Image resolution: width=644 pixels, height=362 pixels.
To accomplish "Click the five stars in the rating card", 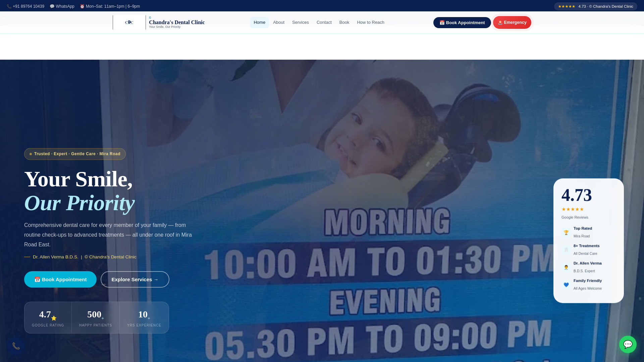I will pyautogui.click(x=573, y=209).
